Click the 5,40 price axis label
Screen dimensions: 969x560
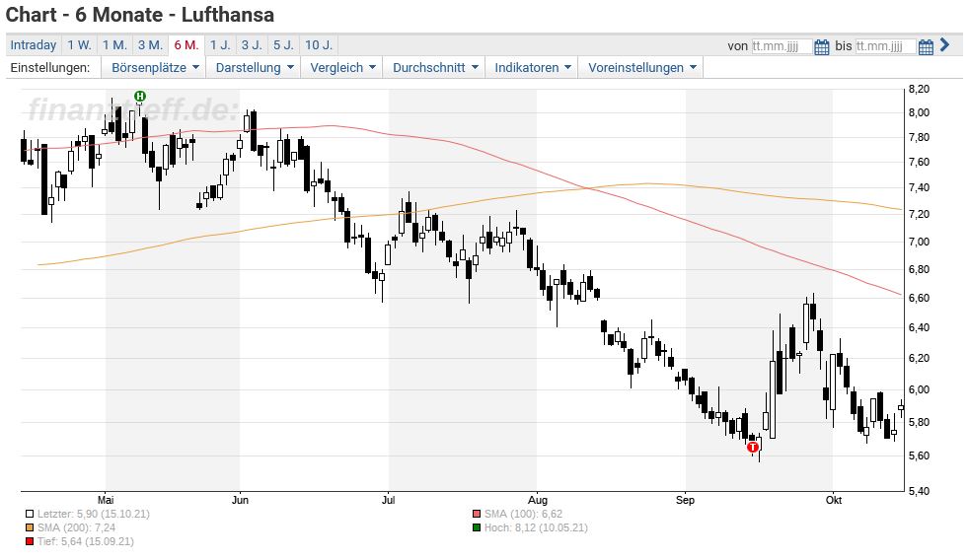click(919, 491)
